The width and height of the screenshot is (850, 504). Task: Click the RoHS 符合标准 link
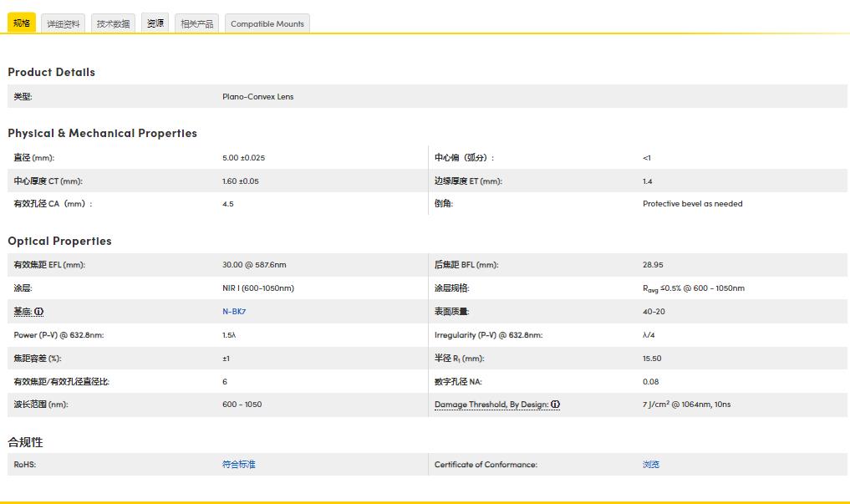(238, 465)
